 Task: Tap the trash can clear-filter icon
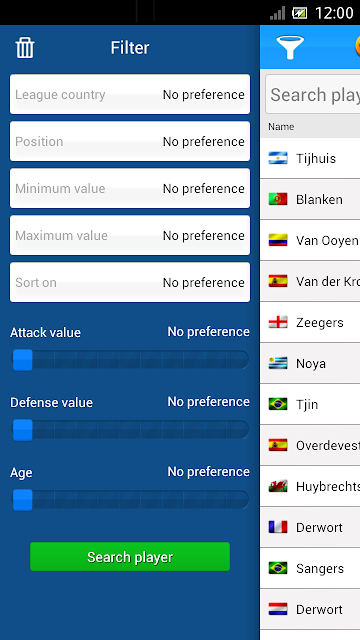[x=25, y=48]
